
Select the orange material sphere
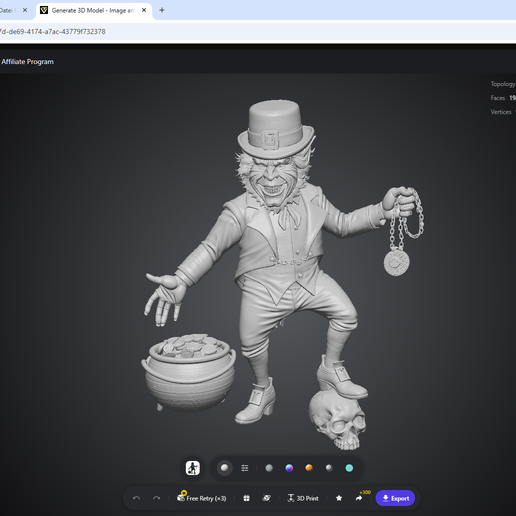(x=309, y=468)
